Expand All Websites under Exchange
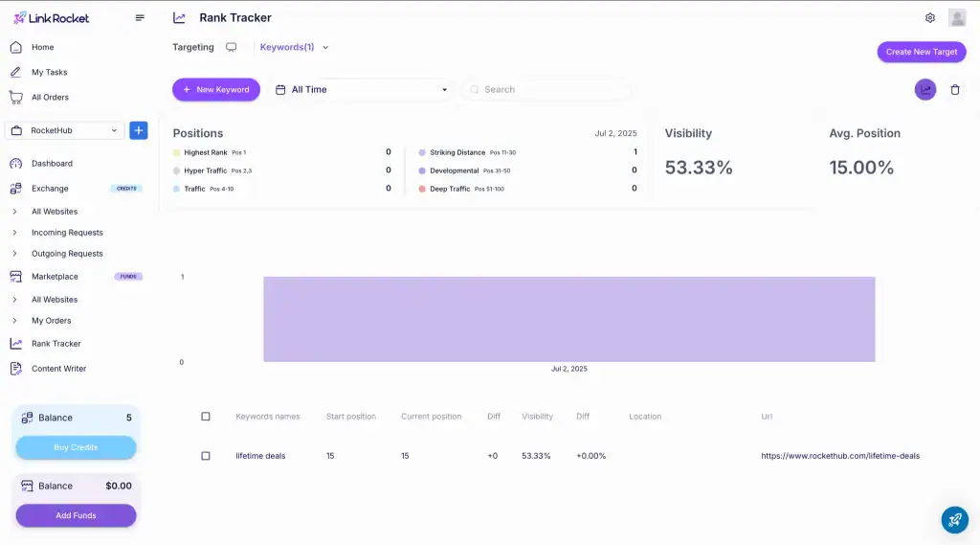 (x=15, y=212)
